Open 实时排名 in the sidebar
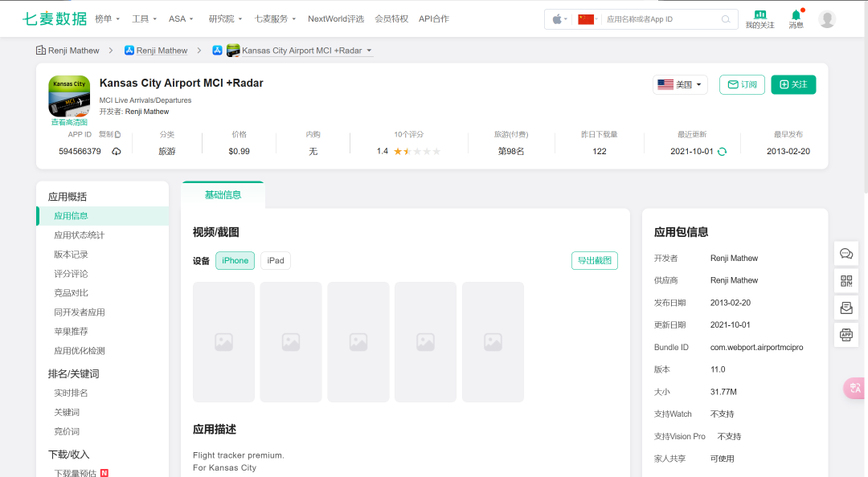Viewport: 868px width, 477px height. pyautogui.click(x=71, y=393)
